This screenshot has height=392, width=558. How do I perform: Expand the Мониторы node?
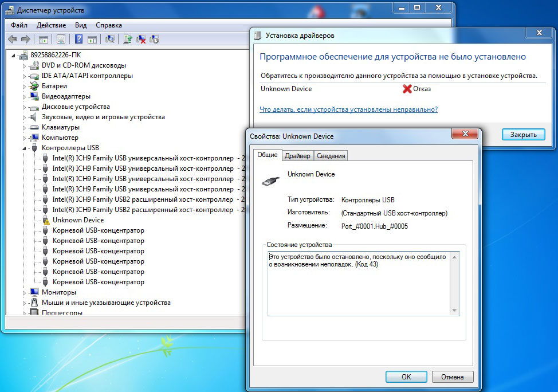point(24,293)
